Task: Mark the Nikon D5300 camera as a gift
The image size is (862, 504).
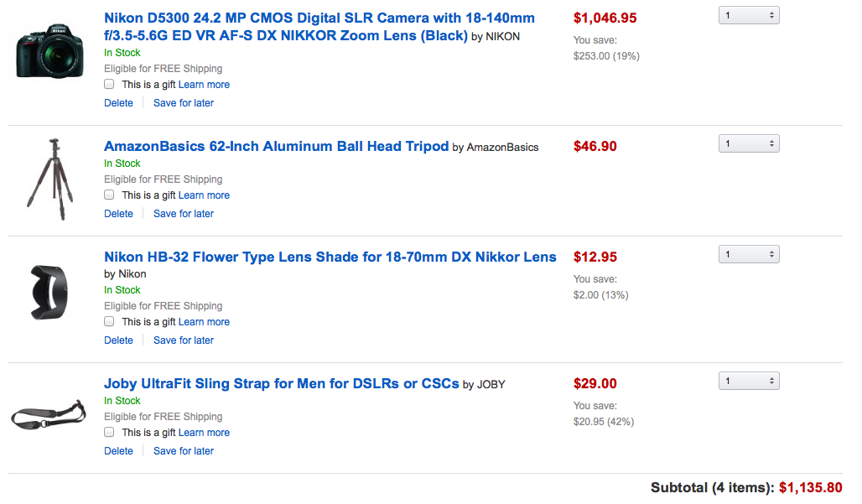Action: [x=109, y=85]
